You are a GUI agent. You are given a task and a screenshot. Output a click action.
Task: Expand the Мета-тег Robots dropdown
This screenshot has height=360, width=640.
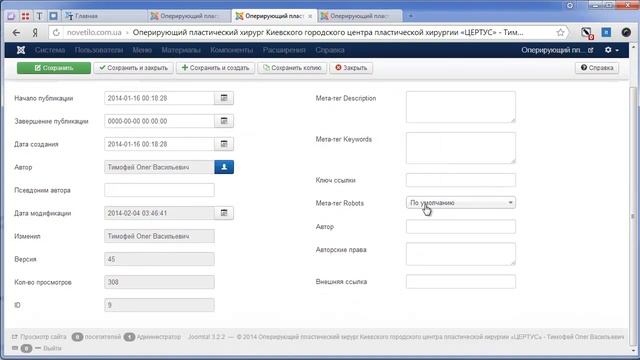[461, 202]
